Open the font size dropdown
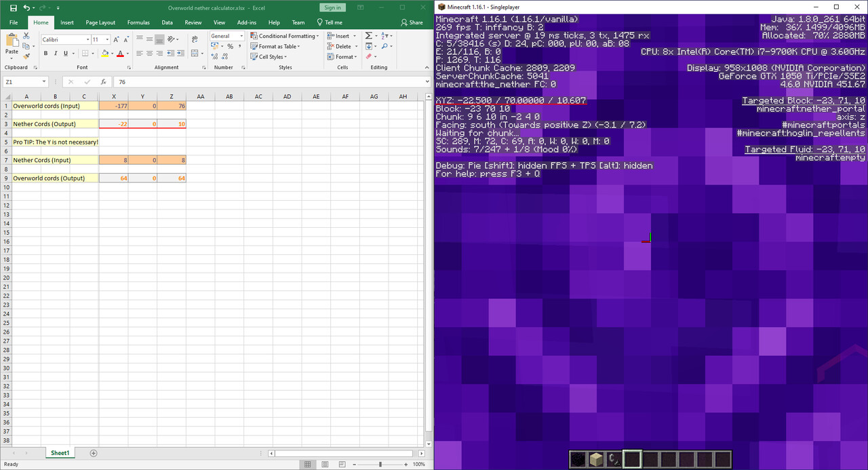The image size is (868, 470). [x=106, y=39]
